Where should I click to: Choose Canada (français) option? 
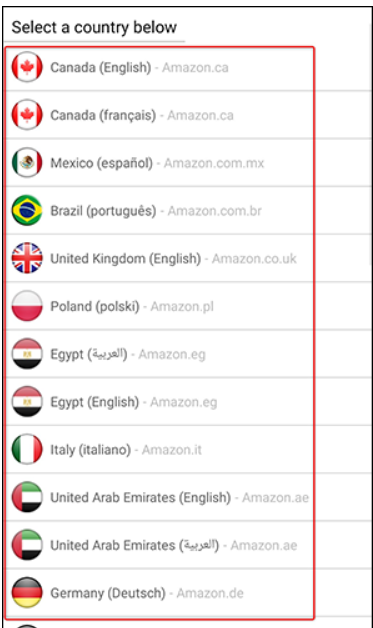click(x=159, y=115)
